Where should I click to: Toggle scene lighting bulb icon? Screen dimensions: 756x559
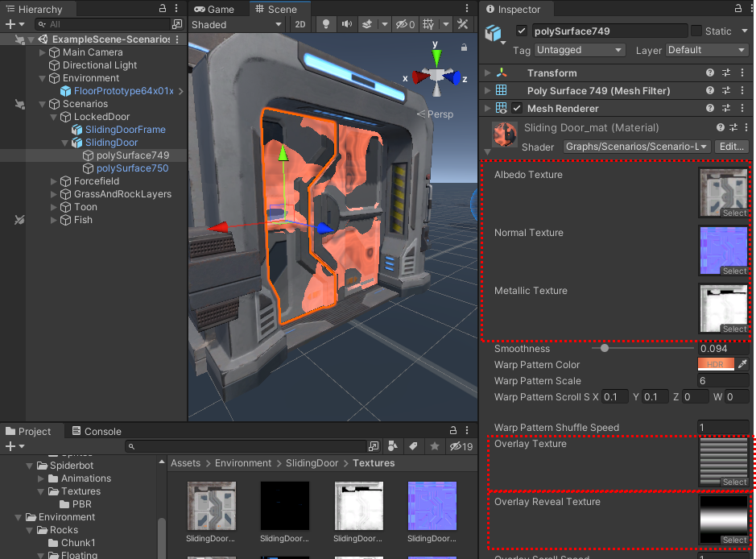pos(326,24)
